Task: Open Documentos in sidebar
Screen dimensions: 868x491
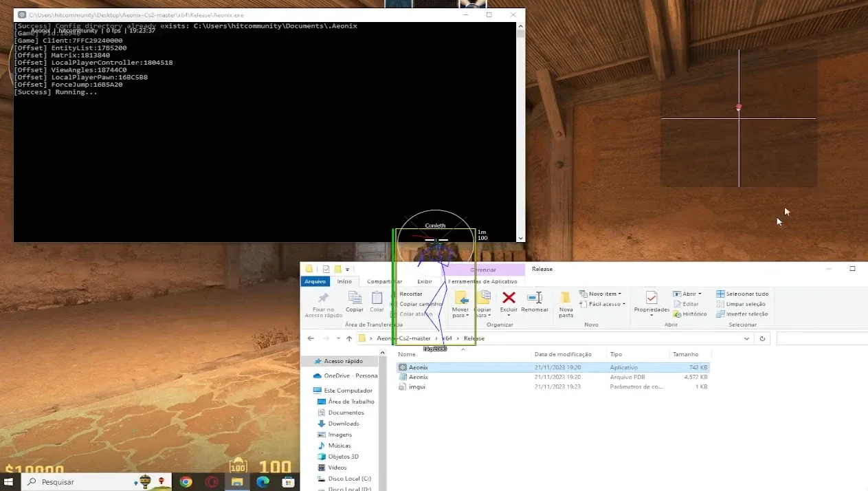Action: click(341, 413)
